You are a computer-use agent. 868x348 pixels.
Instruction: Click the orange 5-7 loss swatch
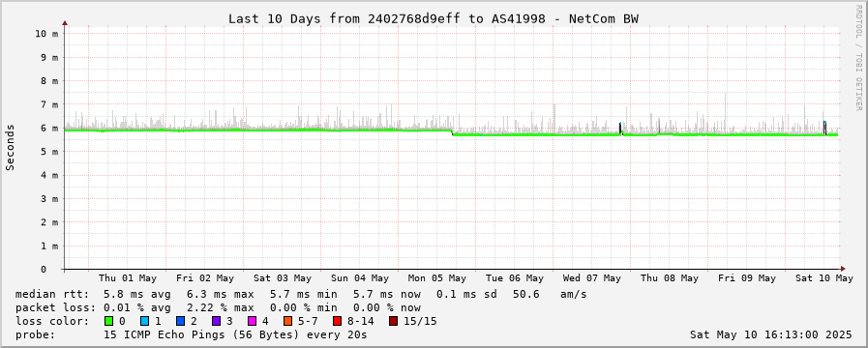[287, 321]
